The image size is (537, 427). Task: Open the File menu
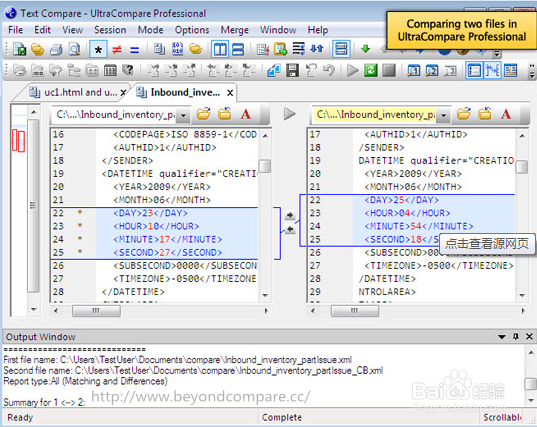pyautogui.click(x=15, y=30)
